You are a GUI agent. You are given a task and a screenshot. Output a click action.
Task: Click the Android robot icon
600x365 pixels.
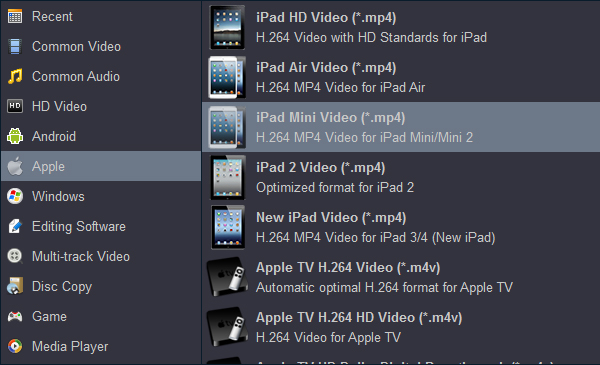[15, 136]
